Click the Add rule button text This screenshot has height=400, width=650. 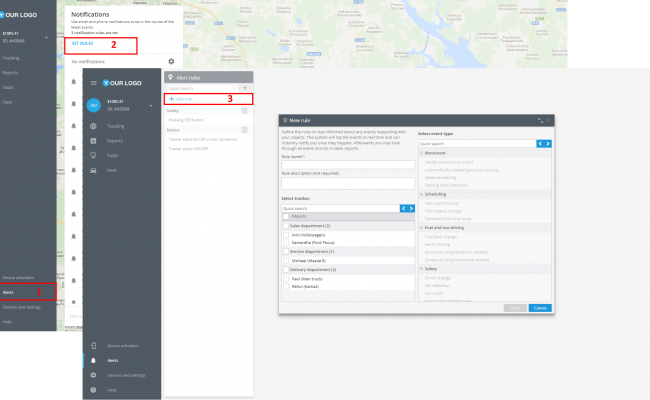pyautogui.click(x=184, y=99)
